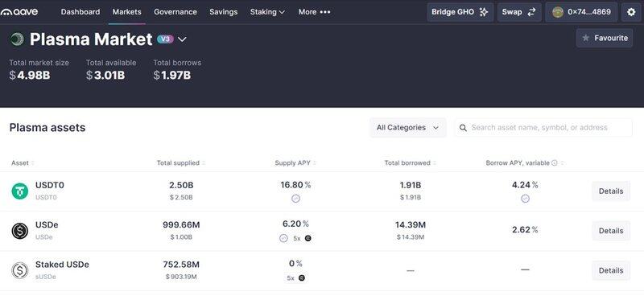Viewport: 644px width, 300px height.
Task: Sort by Borrow APY, variable column
Action: pyautogui.click(x=525, y=163)
